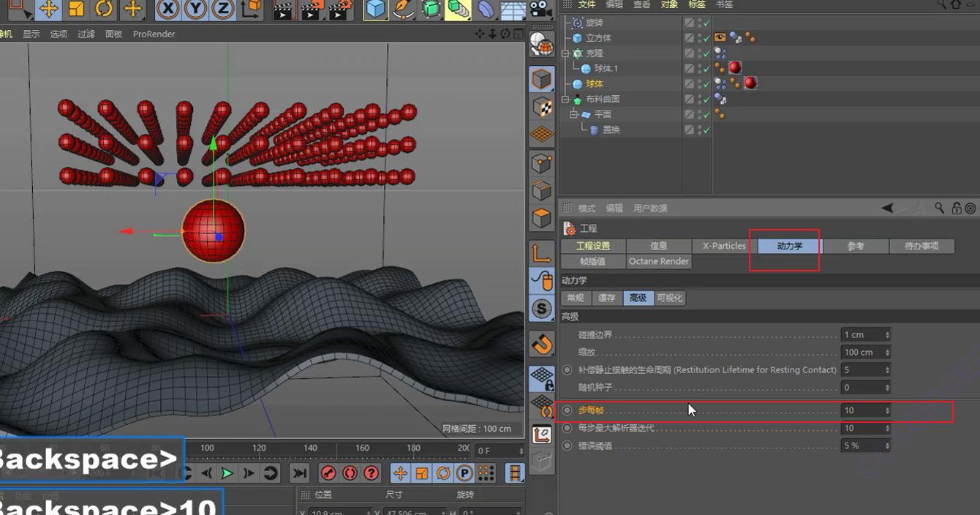980x515 pixels.
Task: Open the Spline Pen tool
Action: [403, 9]
